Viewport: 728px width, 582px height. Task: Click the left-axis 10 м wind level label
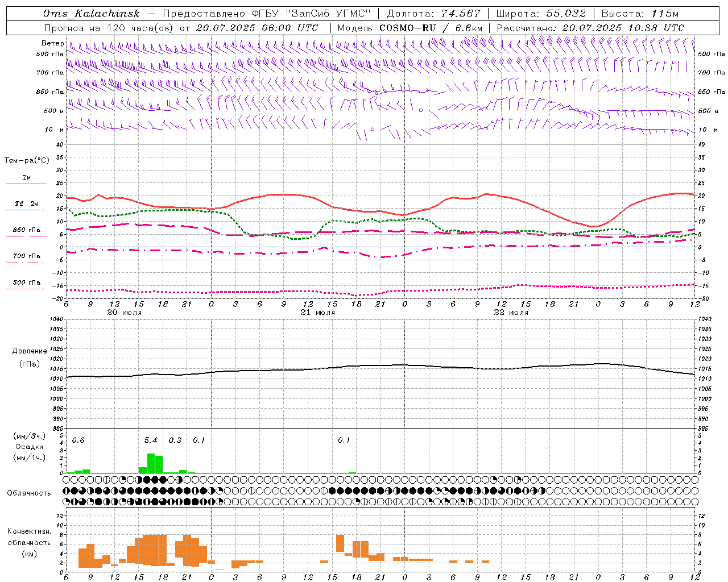click(54, 130)
